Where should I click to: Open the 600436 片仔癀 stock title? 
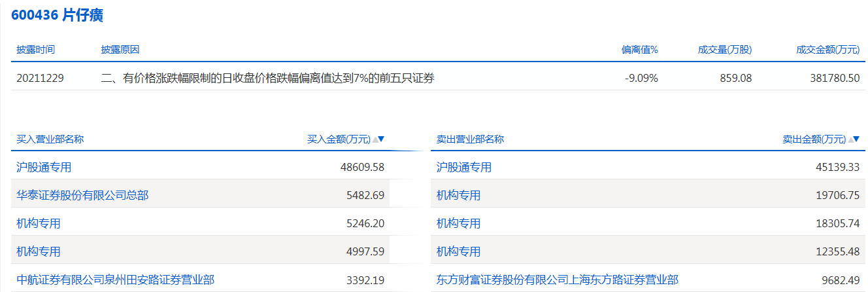tap(57, 16)
